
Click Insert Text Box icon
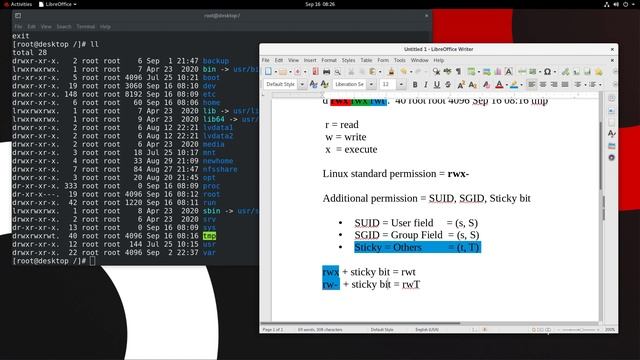pos(509,71)
